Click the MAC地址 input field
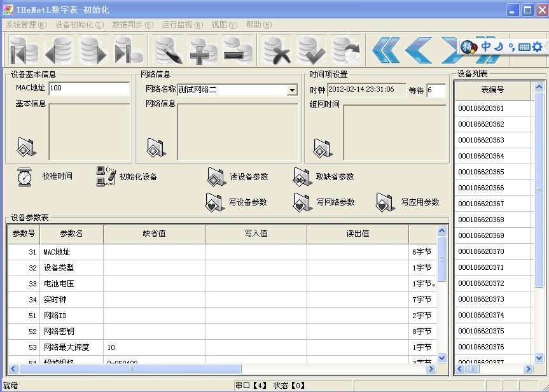Viewport: 549px width, 392px height. [x=88, y=88]
